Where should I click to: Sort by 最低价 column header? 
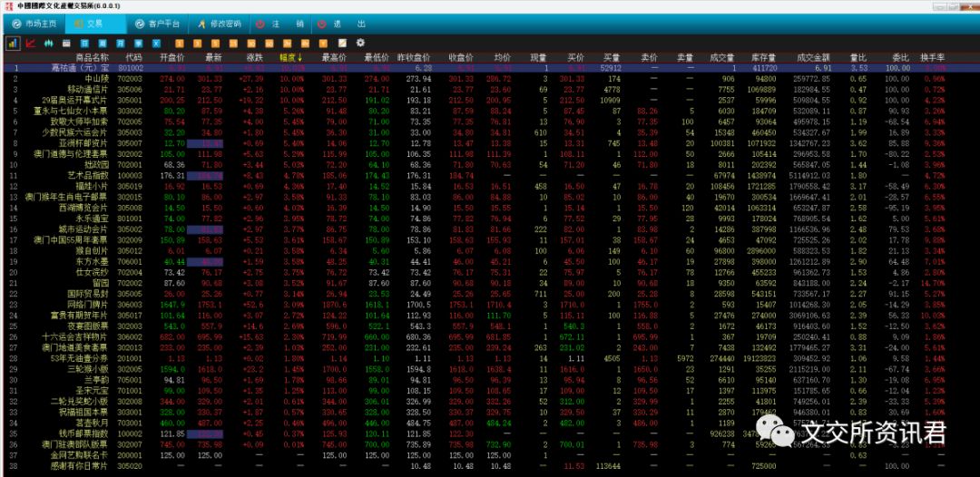tap(377, 57)
